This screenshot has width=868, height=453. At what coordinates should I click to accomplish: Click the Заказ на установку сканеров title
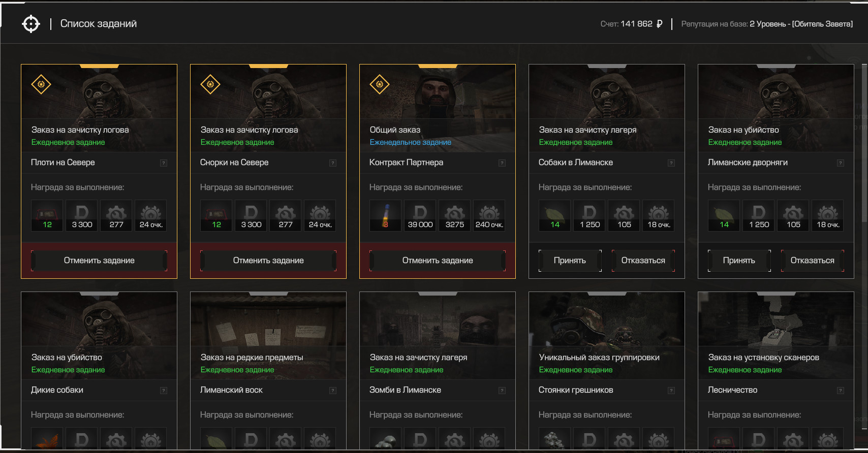click(x=764, y=358)
